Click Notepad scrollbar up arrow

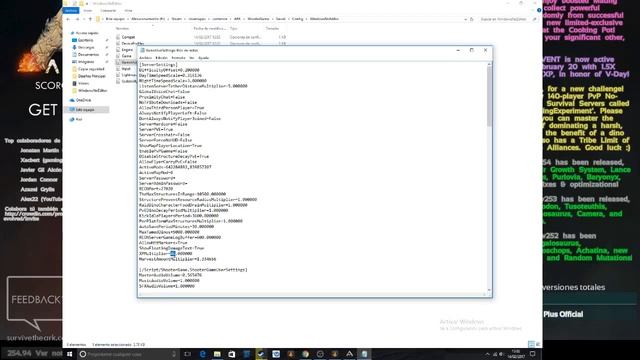pos(489,64)
